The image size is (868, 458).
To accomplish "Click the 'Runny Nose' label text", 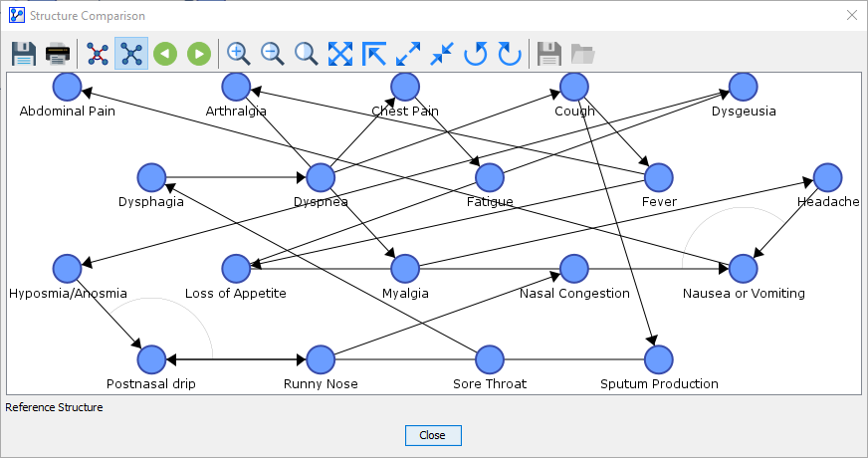I will pos(321,384).
